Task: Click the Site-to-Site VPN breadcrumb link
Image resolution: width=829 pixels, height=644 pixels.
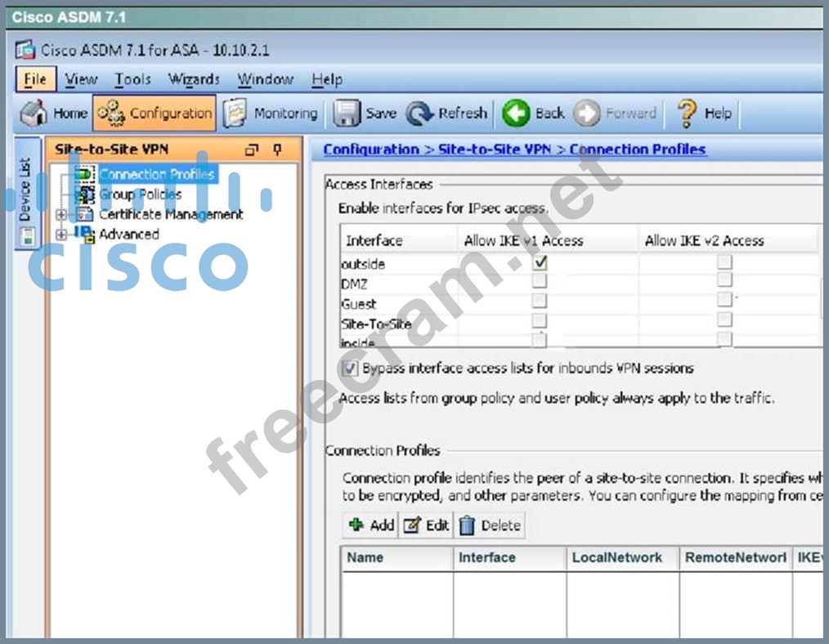Action: [494, 150]
